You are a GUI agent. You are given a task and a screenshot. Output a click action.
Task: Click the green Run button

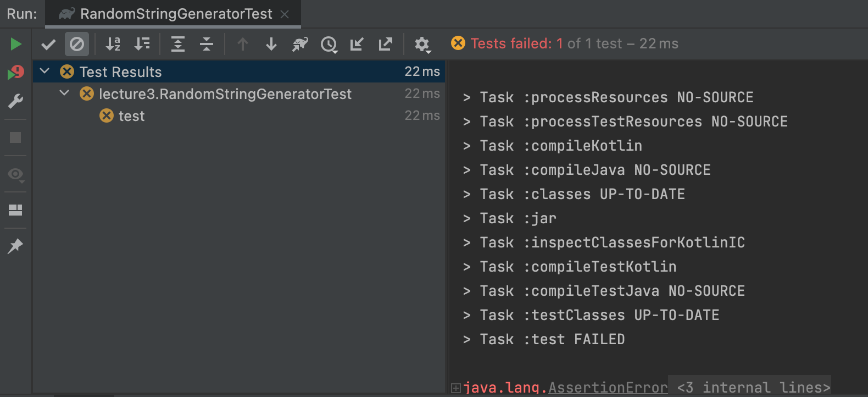click(x=16, y=44)
